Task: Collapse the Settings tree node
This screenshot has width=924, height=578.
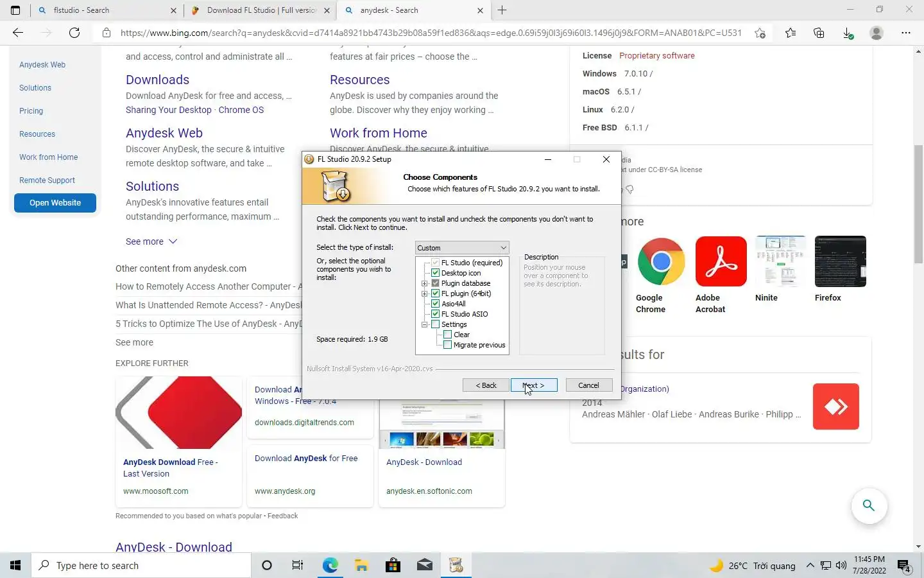Action: tap(424, 324)
